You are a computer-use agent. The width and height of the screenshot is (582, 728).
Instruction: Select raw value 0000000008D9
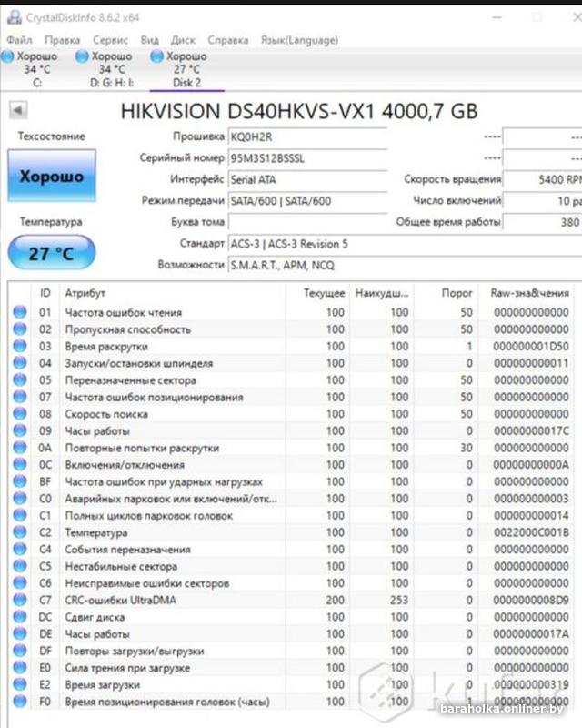tap(531, 601)
